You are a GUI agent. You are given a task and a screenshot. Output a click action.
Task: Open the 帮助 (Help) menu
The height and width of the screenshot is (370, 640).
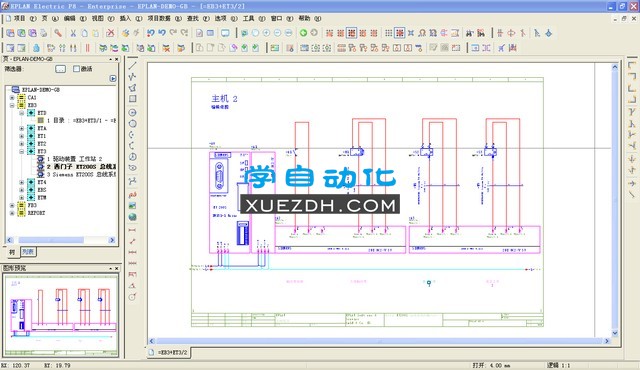[x=309, y=19]
